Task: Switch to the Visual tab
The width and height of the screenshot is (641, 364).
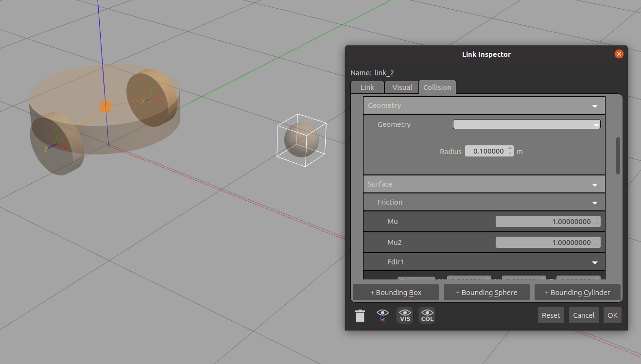Action: (x=402, y=87)
